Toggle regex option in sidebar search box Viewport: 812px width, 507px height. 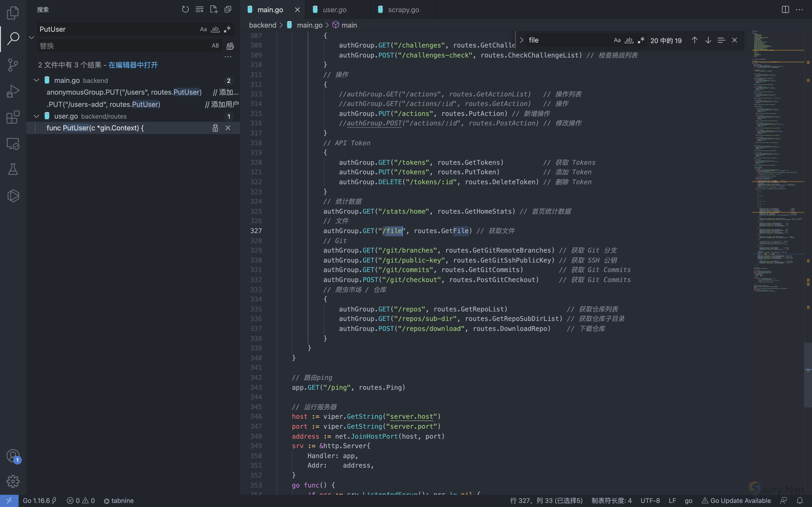click(227, 29)
